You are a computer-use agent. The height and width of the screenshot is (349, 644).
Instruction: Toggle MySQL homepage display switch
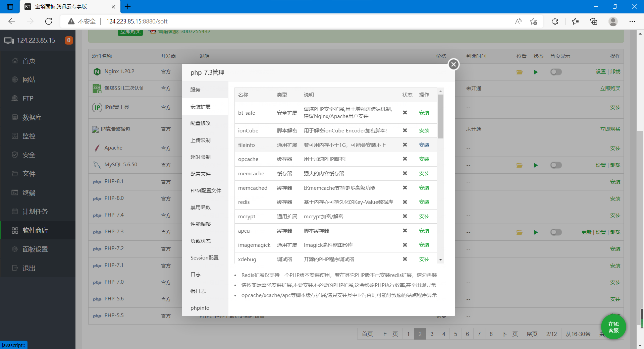click(556, 165)
